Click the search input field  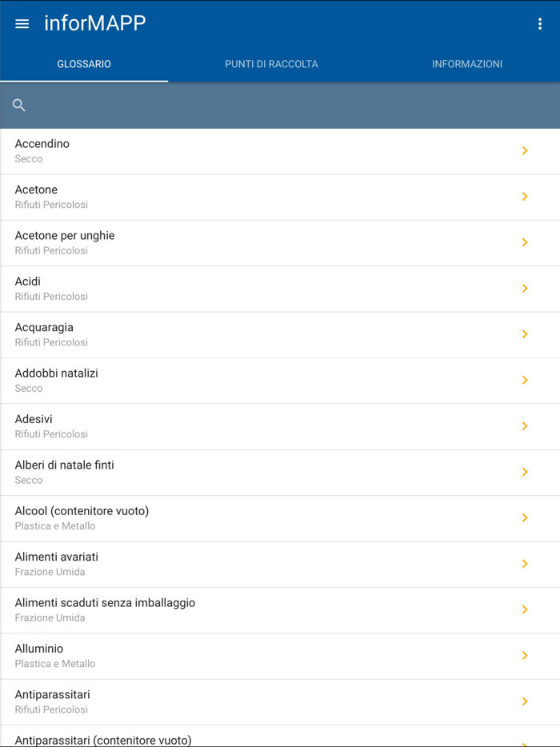pos(280,105)
